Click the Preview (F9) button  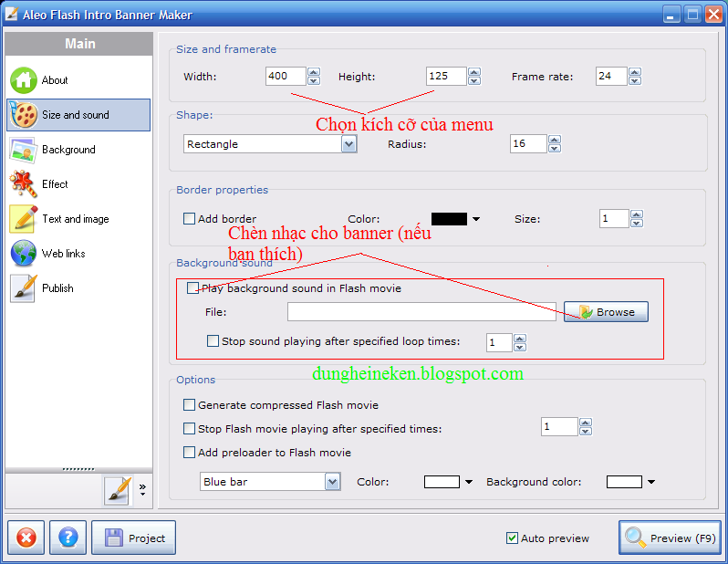point(670,538)
